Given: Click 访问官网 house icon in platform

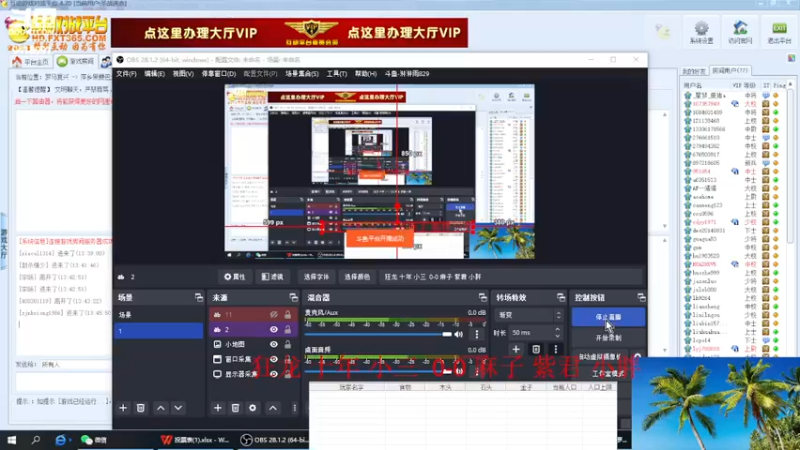Looking at the screenshot, I should [740, 32].
